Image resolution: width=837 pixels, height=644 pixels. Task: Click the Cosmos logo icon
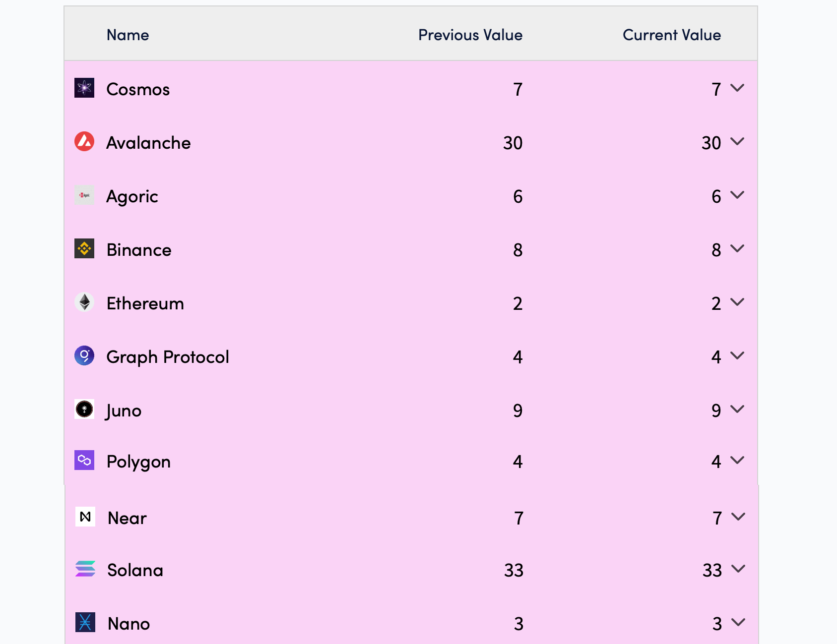(84, 88)
